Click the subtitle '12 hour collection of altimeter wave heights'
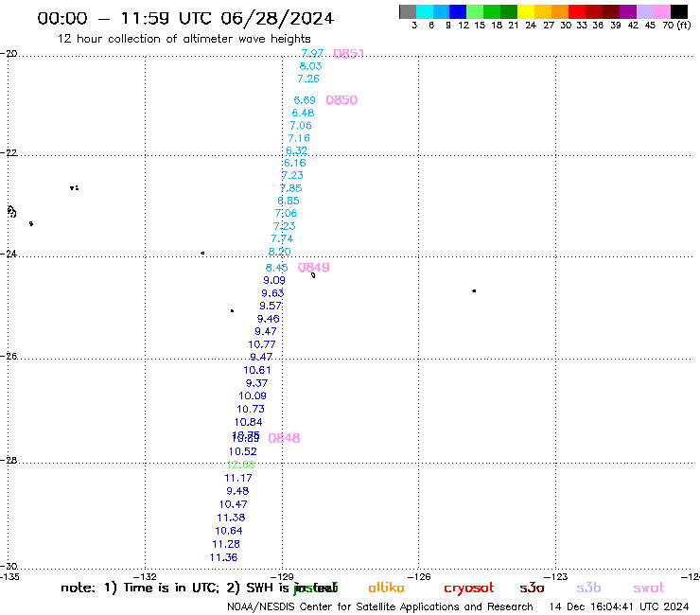Image resolution: width=700 pixels, height=615 pixels. [x=184, y=39]
